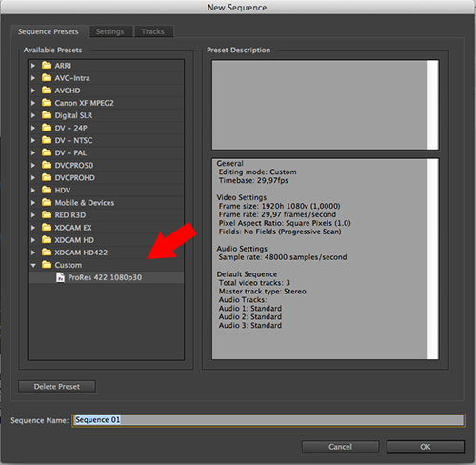Open the Tracks tab
The width and height of the screenshot is (476, 465).
[153, 31]
